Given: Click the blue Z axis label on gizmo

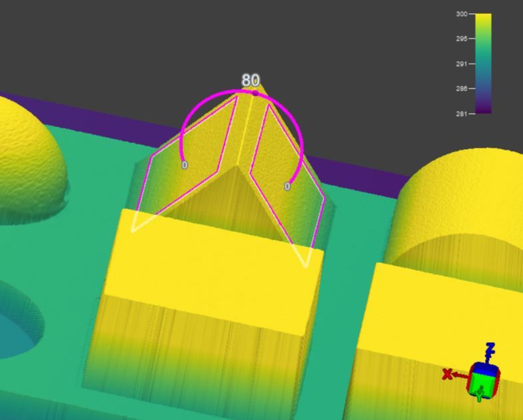Looking at the screenshot, I should click(x=490, y=349).
